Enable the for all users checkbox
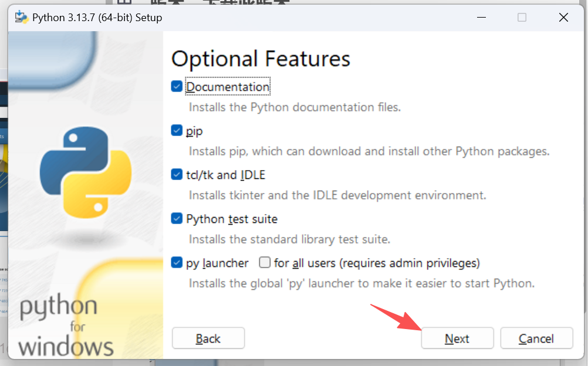588x366 pixels. point(265,263)
